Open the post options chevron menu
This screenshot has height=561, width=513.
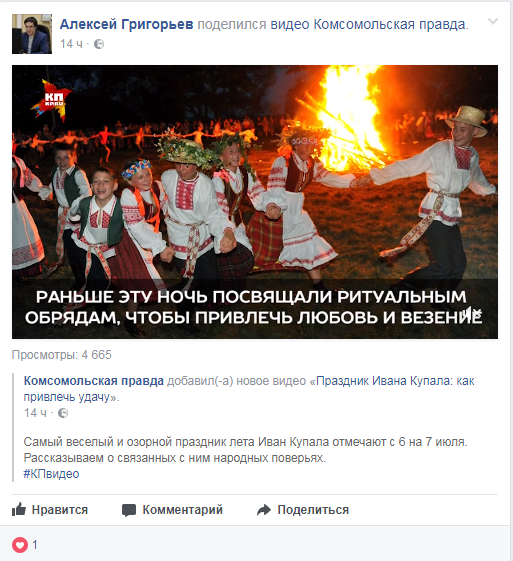493,21
